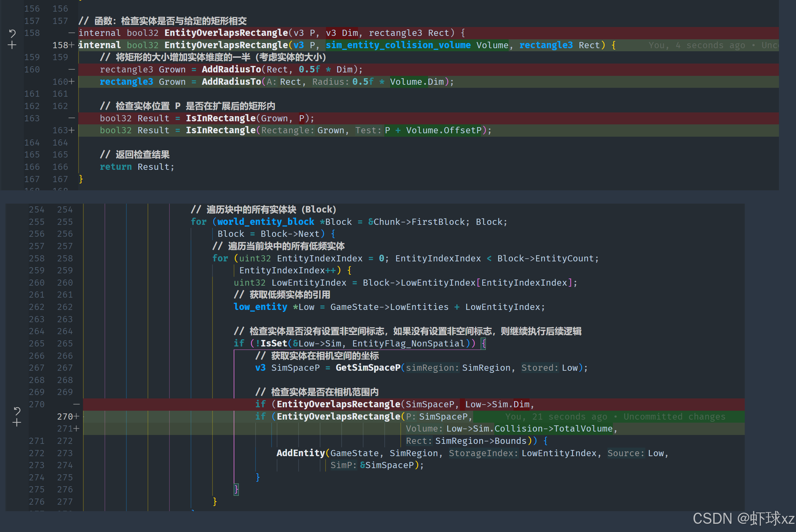Screen dimensions: 796x532
Task: Click the 'AddEntity' function call
Action: click(301, 453)
